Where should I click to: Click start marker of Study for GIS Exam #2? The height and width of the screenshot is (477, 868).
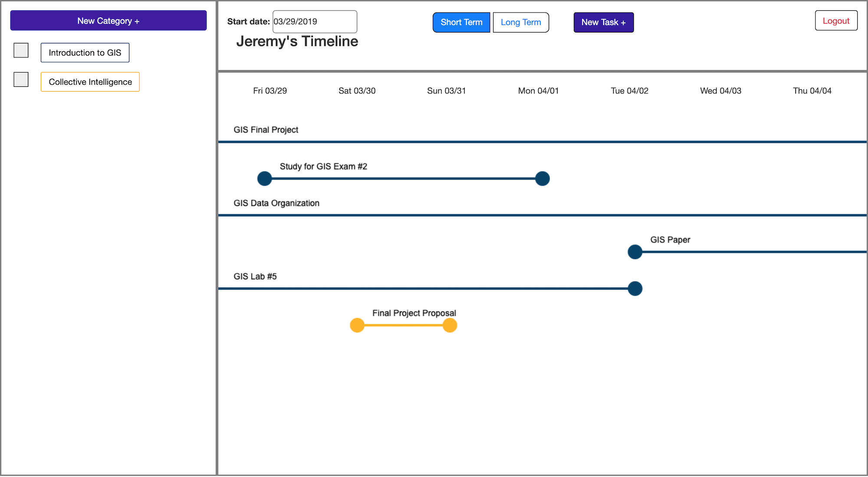(x=264, y=179)
